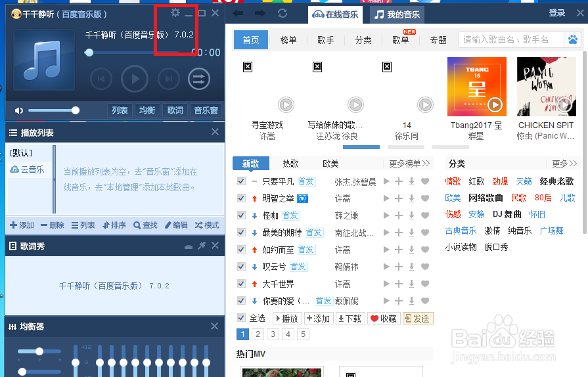The height and width of the screenshot is (377, 588).
Task: Uncheck the 只要平凡 song checkbox
Action: click(x=241, y=181)
